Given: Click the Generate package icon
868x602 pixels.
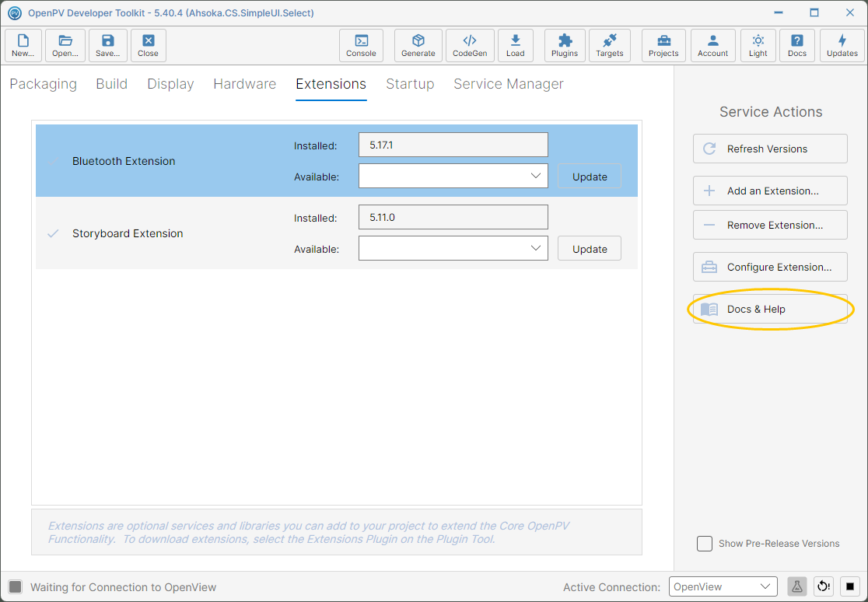Looking at the screenshot, I should [x=418, y=45].
